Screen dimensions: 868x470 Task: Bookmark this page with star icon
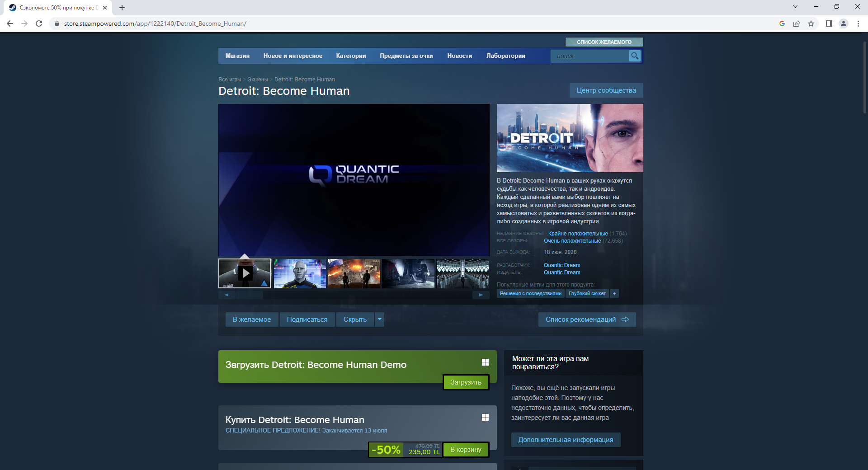[x=811, y=23]
